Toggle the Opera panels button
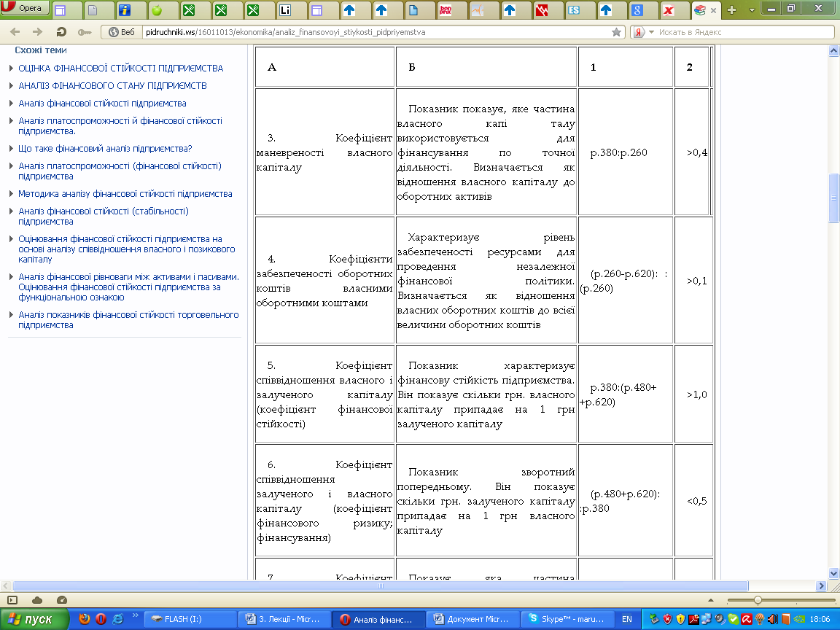The height and width of the screenshot is (630, 840). coord(12,600)
